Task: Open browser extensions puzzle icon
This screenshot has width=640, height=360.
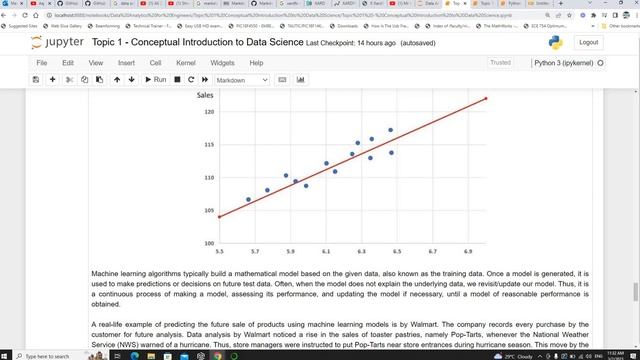Action: pyautogui.click(x=593, y=15)
